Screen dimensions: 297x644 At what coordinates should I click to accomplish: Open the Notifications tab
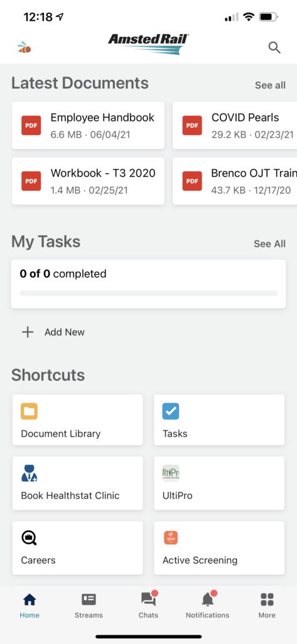208,606
